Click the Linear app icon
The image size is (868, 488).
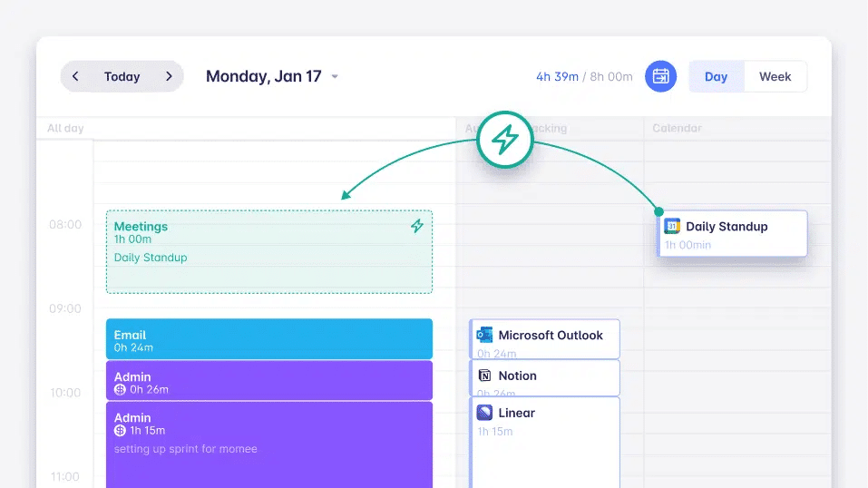coord(484,413)
